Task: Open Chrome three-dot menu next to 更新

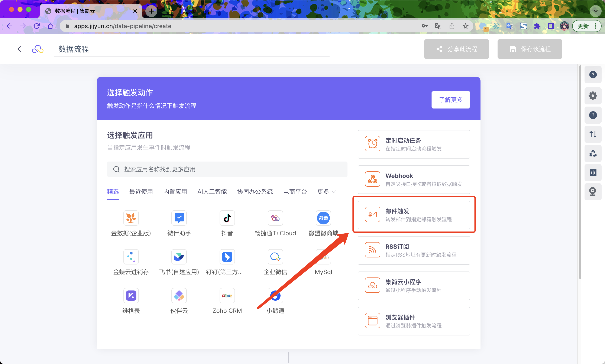Action: pos(596,26)
